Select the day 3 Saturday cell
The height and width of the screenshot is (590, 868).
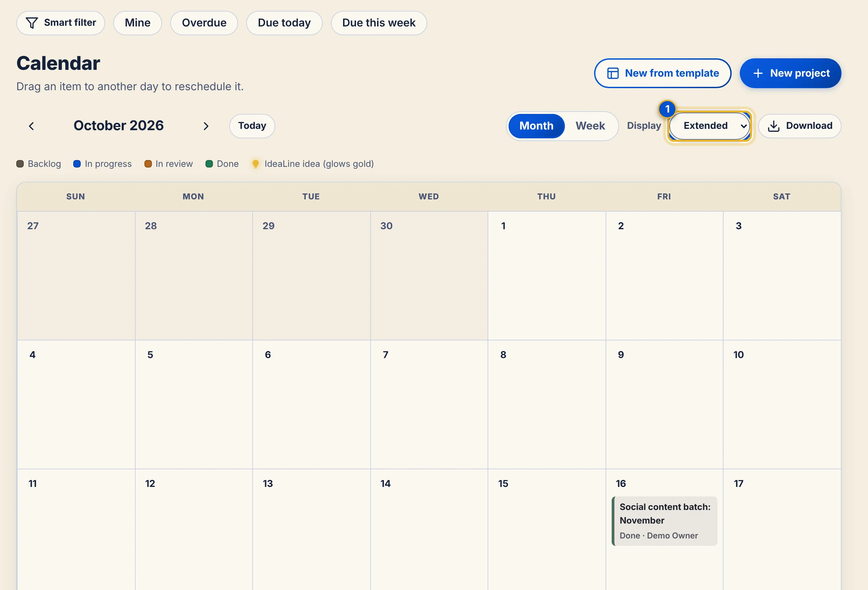pos(782,276)
